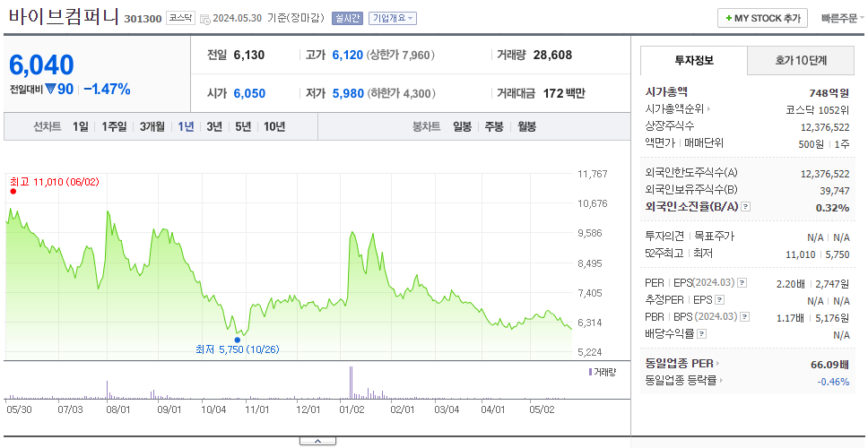
Task: Select 3개월 line chart period
Action: click(152, 126)
